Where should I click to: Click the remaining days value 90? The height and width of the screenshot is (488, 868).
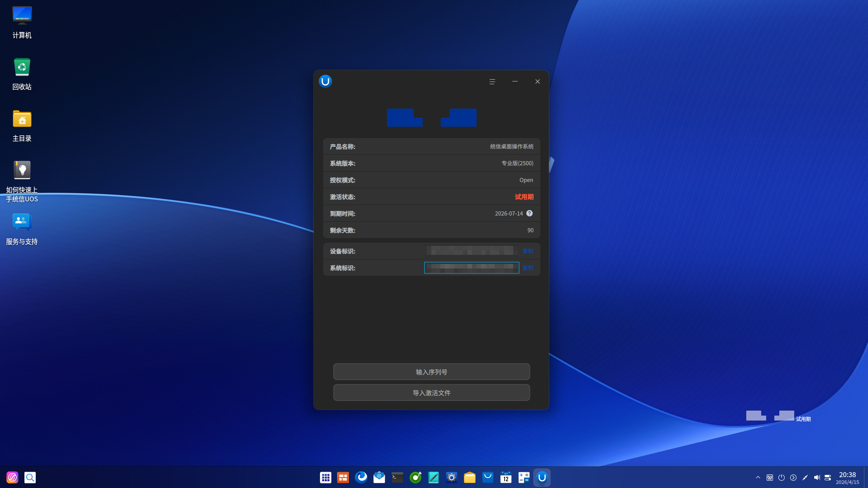tap(530, 230)
